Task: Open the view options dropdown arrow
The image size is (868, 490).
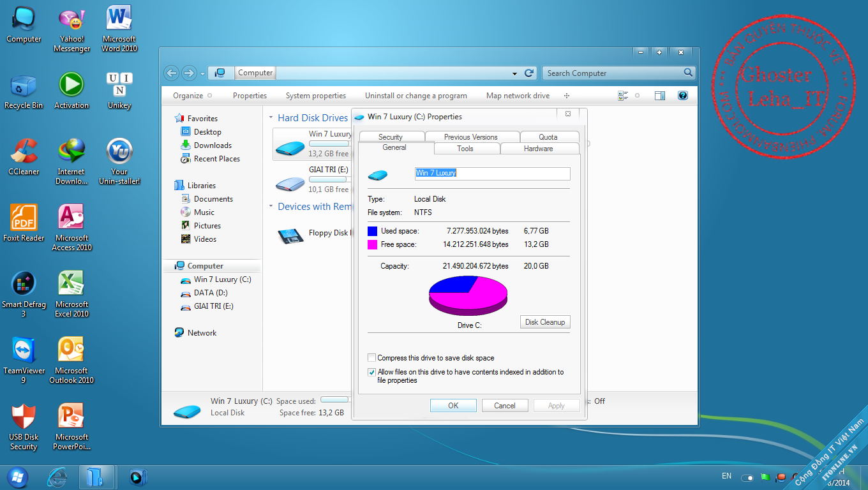Action: (x=637, y=96)
